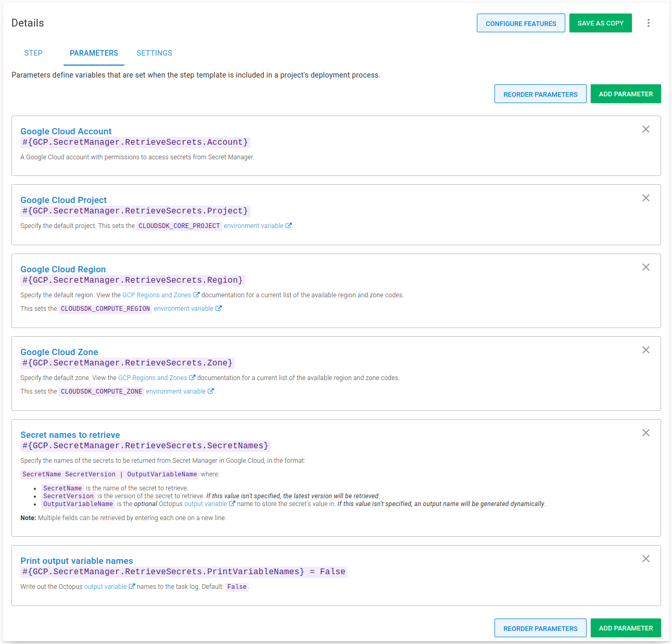Click X on Google Cloud Region parameter

(x=645, y=268)
